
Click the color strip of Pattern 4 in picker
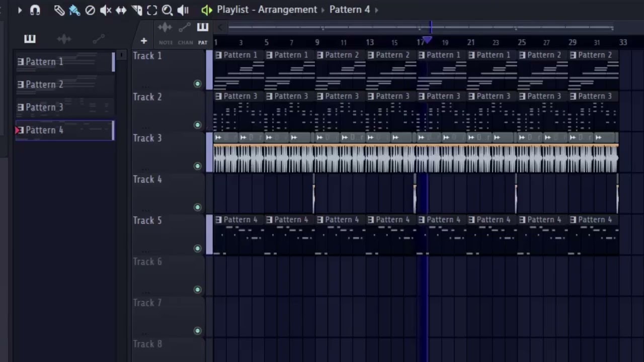coord(113,130)
